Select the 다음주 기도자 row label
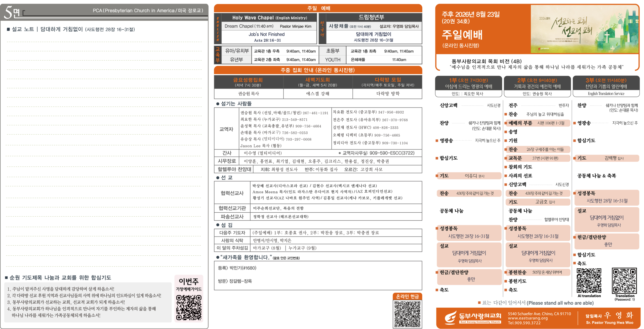Screen dimensions: 644x329 tap(232, 233)
